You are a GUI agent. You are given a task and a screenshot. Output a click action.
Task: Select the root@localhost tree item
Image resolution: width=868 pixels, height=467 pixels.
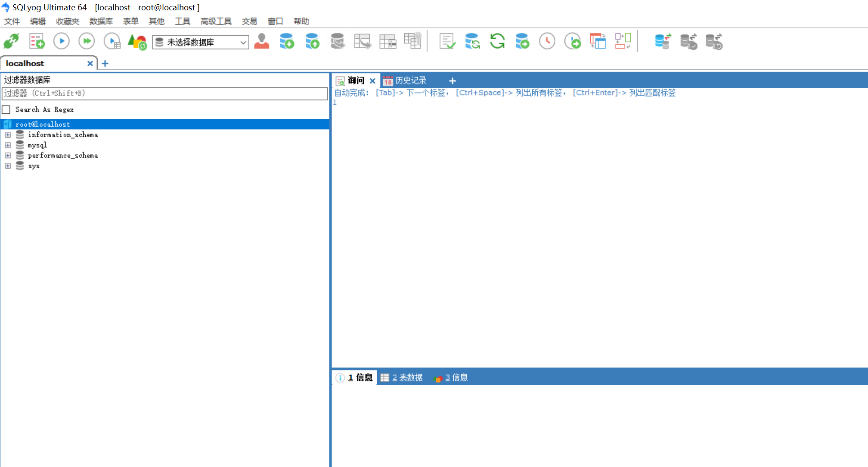click(42, 124)
